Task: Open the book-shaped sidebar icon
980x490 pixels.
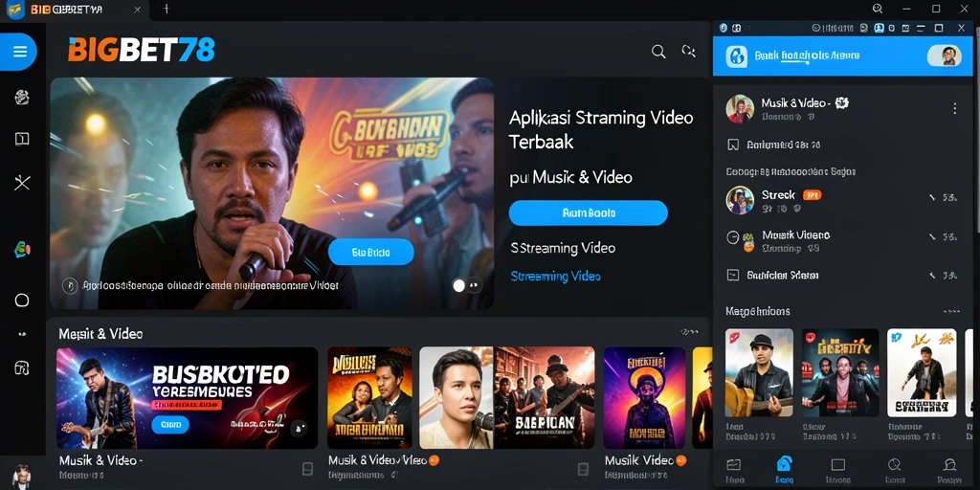Action: click(x=22, y=139)
